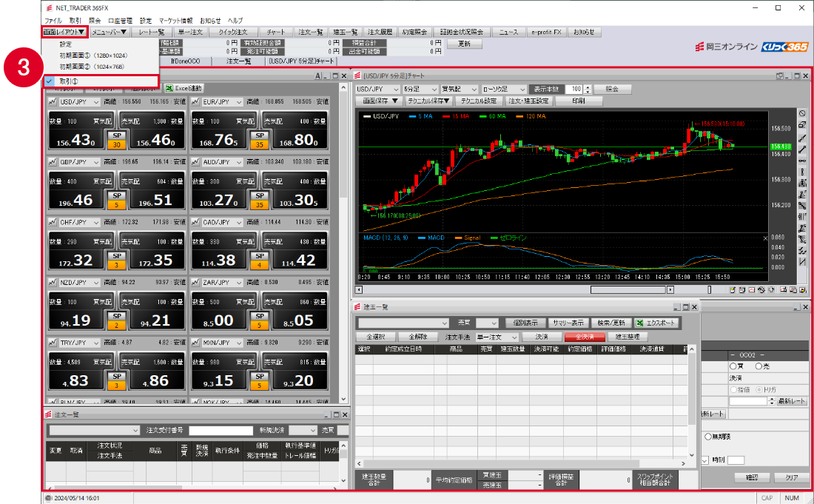Select the bottom diagonal line tool in drawing toolbar
The width and height of the screenshot is (814, 504).
click(x=802, y=261)
